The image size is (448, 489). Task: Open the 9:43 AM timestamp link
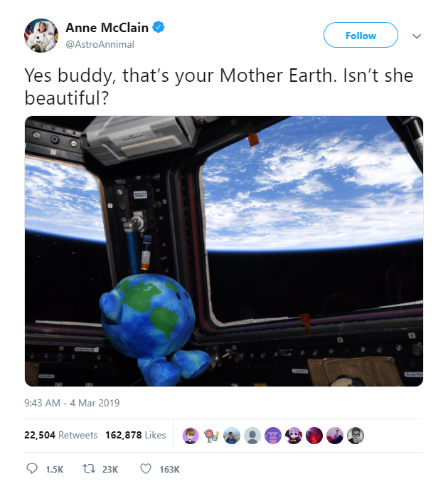tap(72, 403)
